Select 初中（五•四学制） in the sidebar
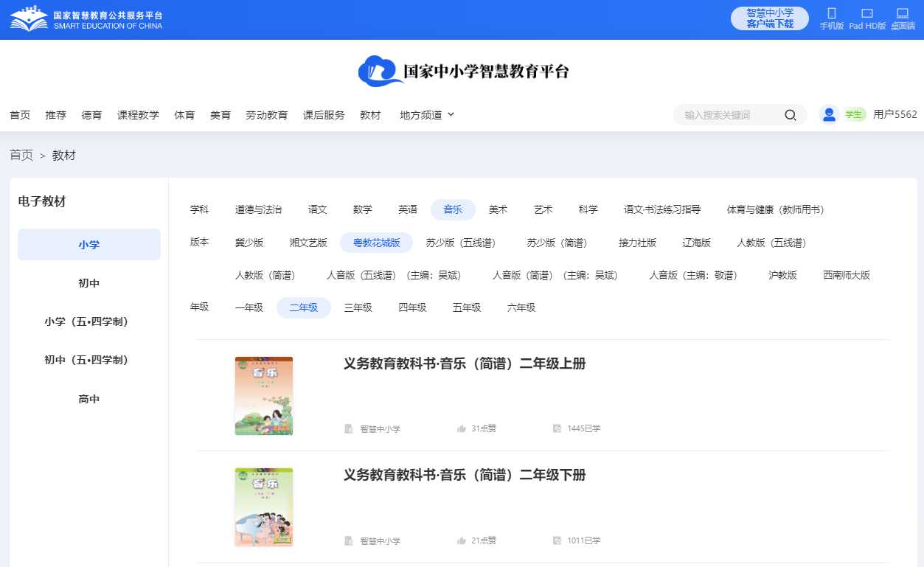 [x=89, y=360]
